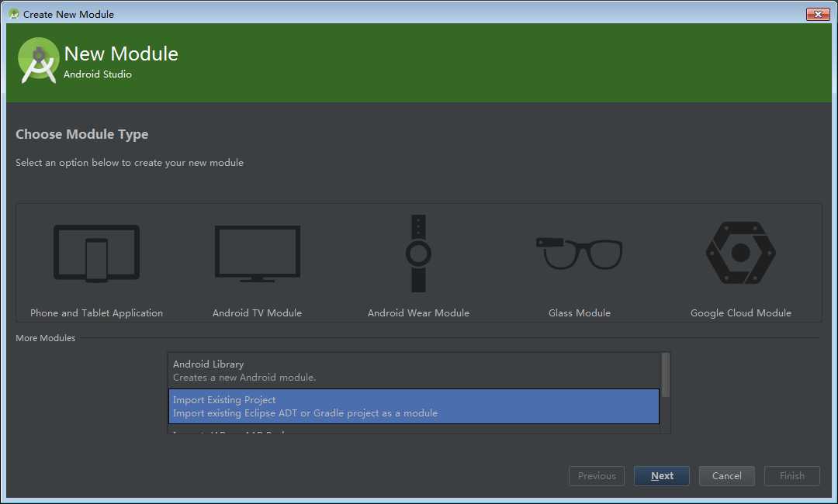Click the 'Android Wear Module' label

point(418,312)
